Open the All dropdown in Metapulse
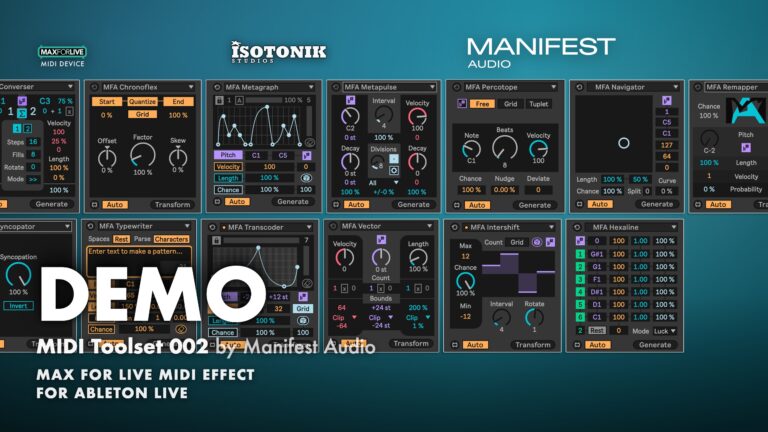This screenshot has height=432, width=768. click(x=384, y=182)
